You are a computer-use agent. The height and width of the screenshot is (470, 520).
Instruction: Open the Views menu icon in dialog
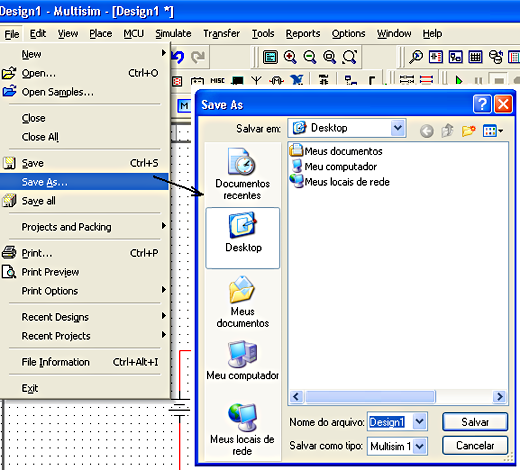pos(493,131)
